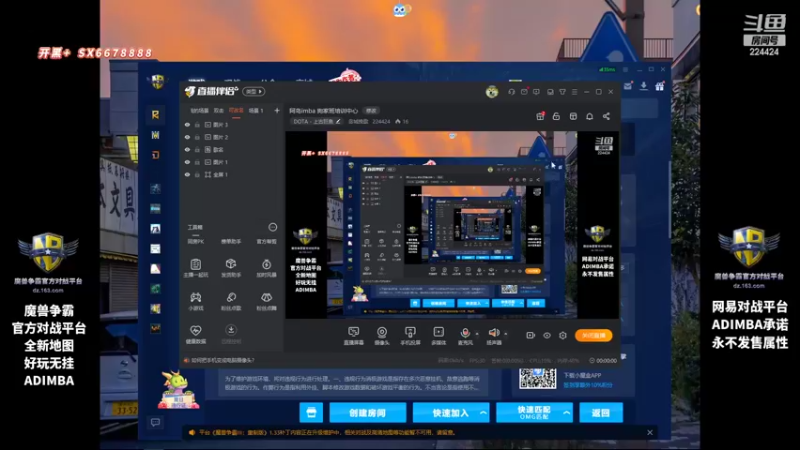The width and height of the screenshot is (800, 450).
Task: Open mail icon in platform window top bar
Action: 628,86
